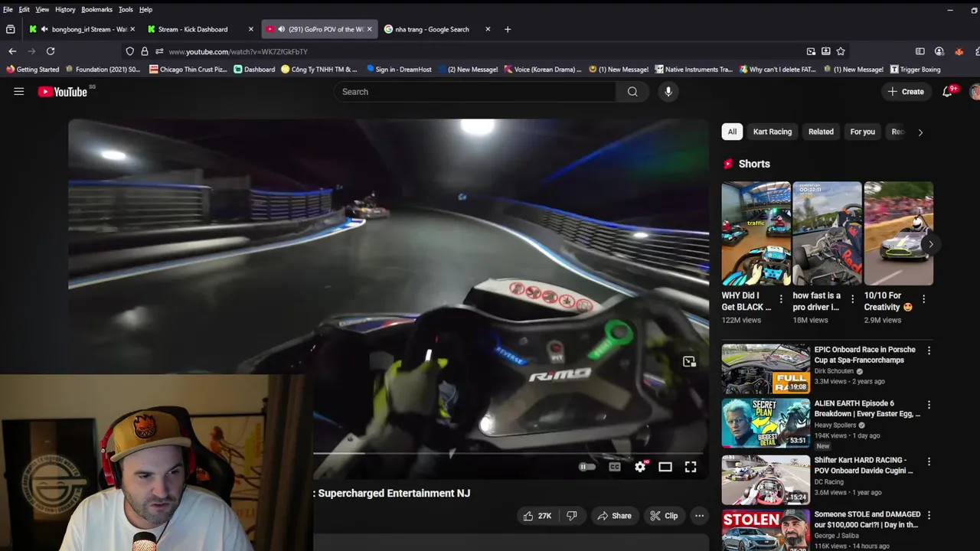Viewport: 980px width, 551px height.
Task: Show the next Shorts with the arrow
Action: point(930,244)
